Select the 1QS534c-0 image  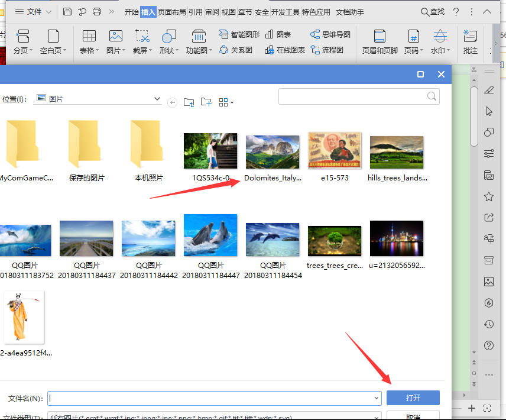(210, 157)
